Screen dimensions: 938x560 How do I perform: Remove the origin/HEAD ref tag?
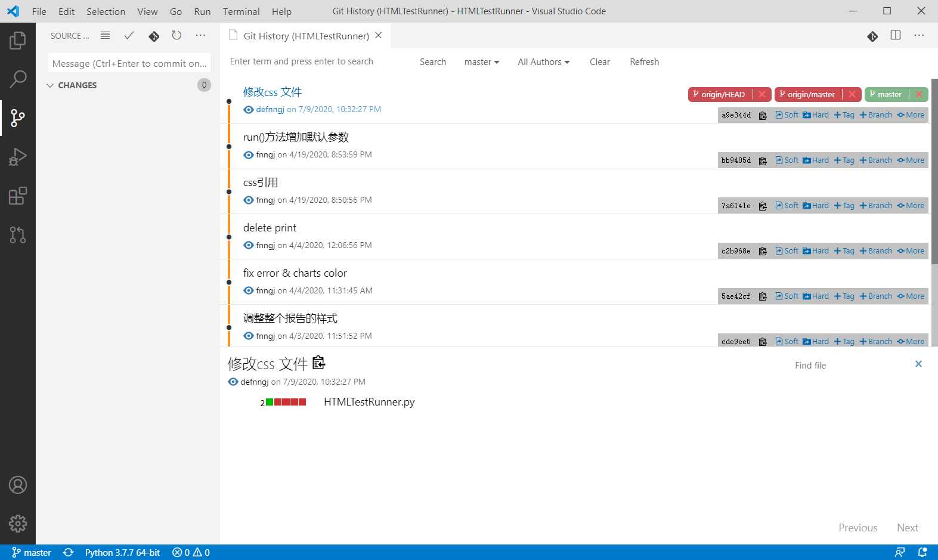(762, 94)
